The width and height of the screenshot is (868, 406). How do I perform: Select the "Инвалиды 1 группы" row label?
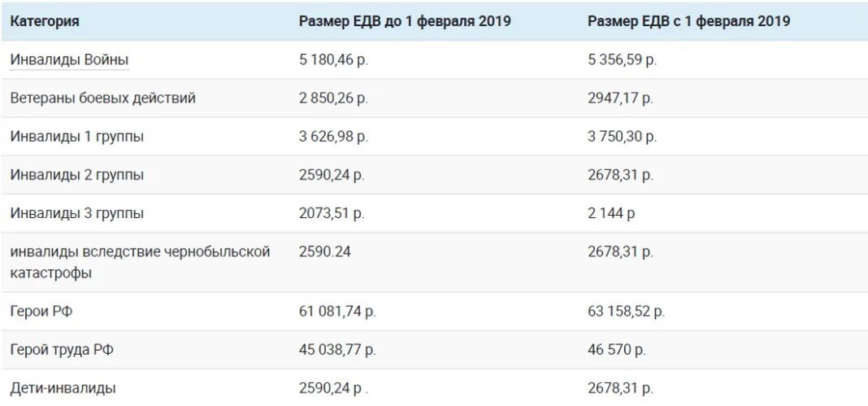tap(77, 137)
